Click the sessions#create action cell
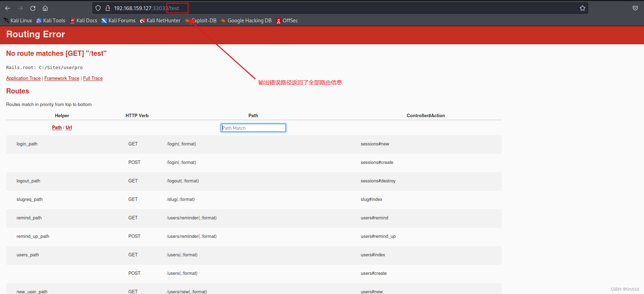This screenshot has width=644, height=294. 377,163
